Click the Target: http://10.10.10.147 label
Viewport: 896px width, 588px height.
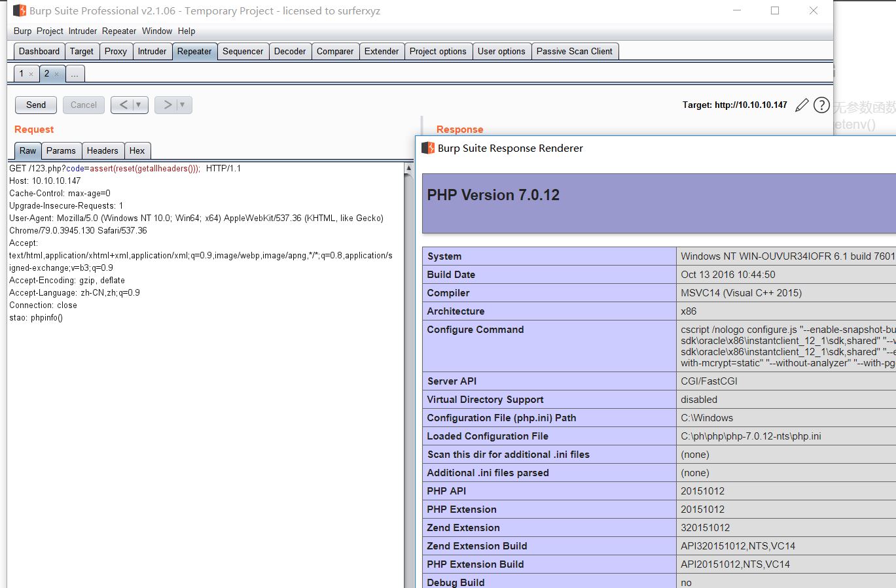coord(734,105)
